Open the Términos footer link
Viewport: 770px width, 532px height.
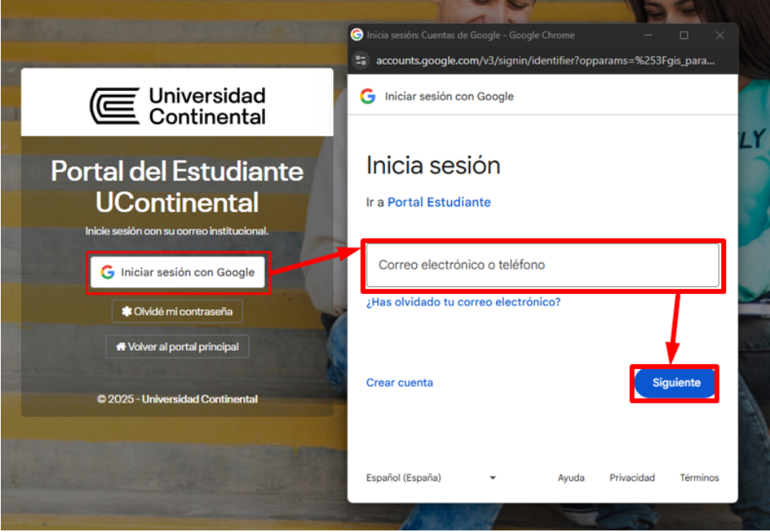pos(699,478)
